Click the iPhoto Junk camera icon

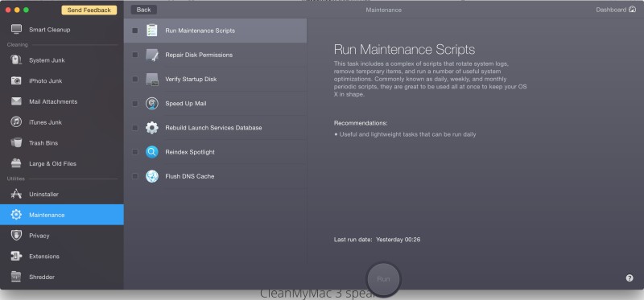16,81
